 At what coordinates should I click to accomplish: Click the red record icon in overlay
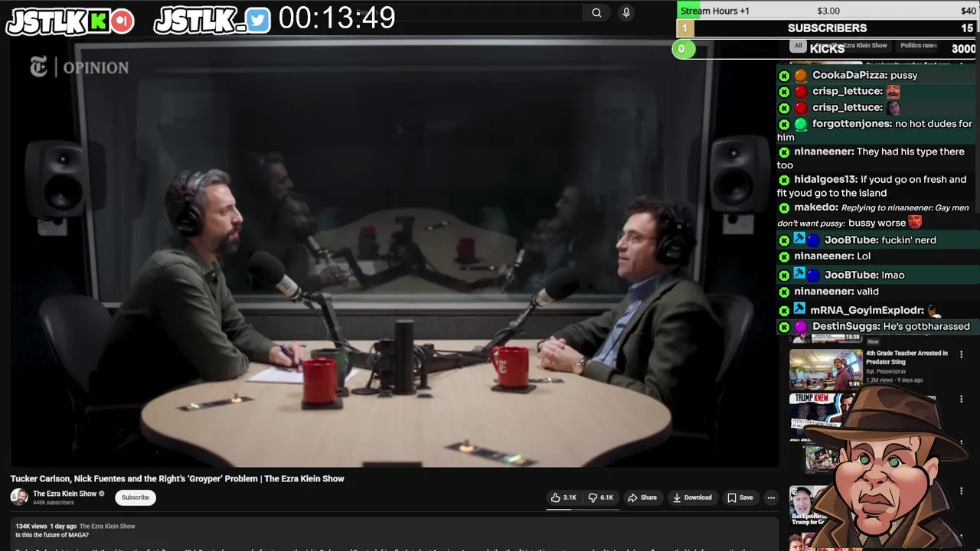coord(121,21)
